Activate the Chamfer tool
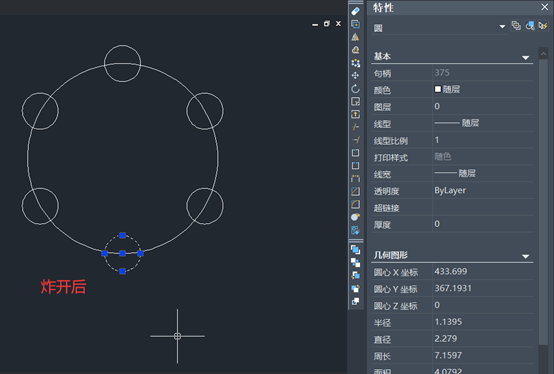This screenshot has width=554, height=374. (x=355, y=191)
